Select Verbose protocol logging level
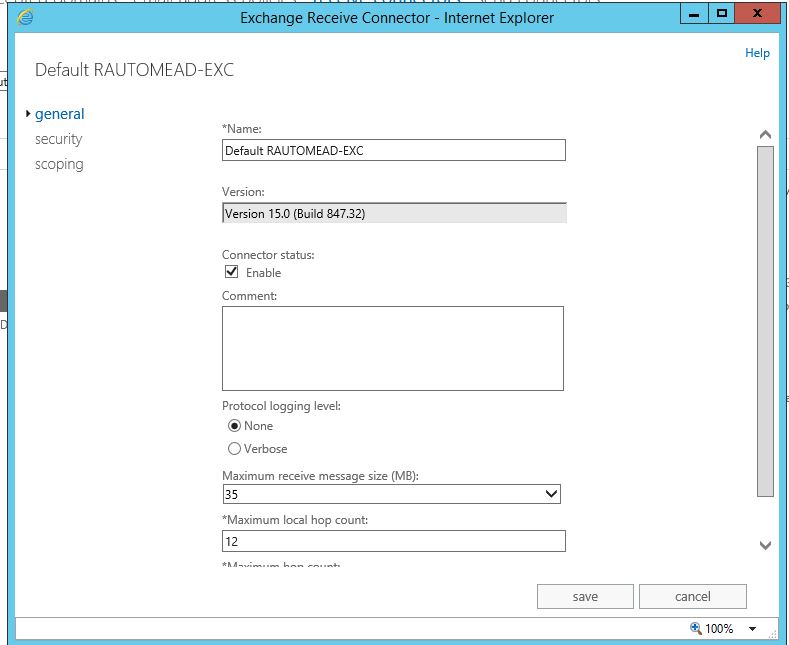Image resolution: width=789 pixels, height=645 pixels. (234, 449)
